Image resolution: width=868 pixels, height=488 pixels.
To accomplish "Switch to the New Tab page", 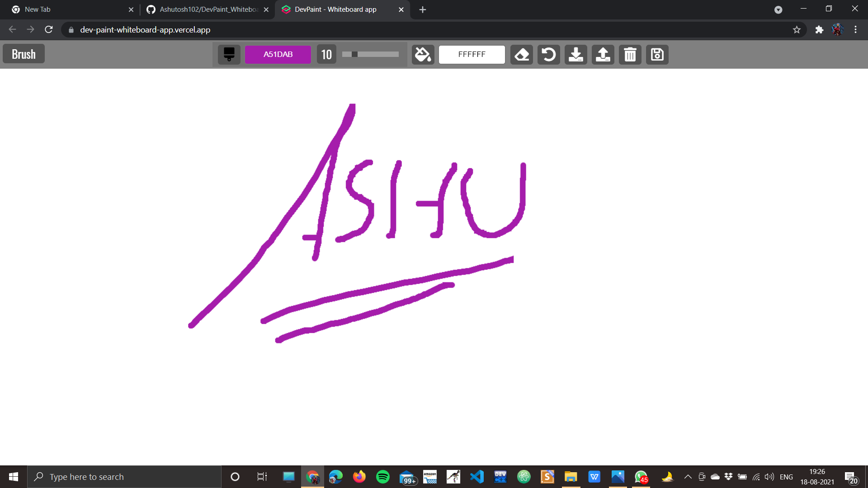I will pos(68,9).
